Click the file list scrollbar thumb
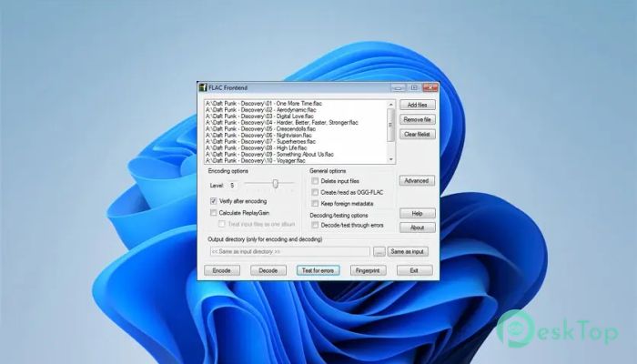The width and height of the screenshot is (637, 364). 390,125
